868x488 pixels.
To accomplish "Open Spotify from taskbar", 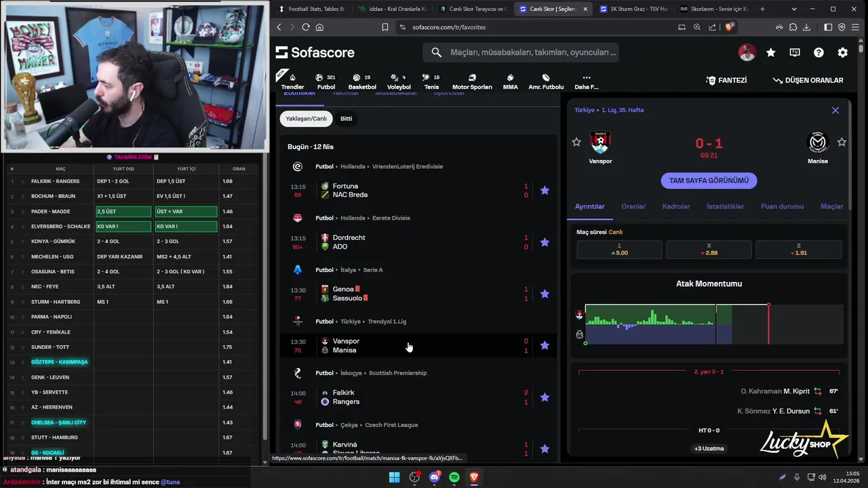I will click(x=454, y=477).
